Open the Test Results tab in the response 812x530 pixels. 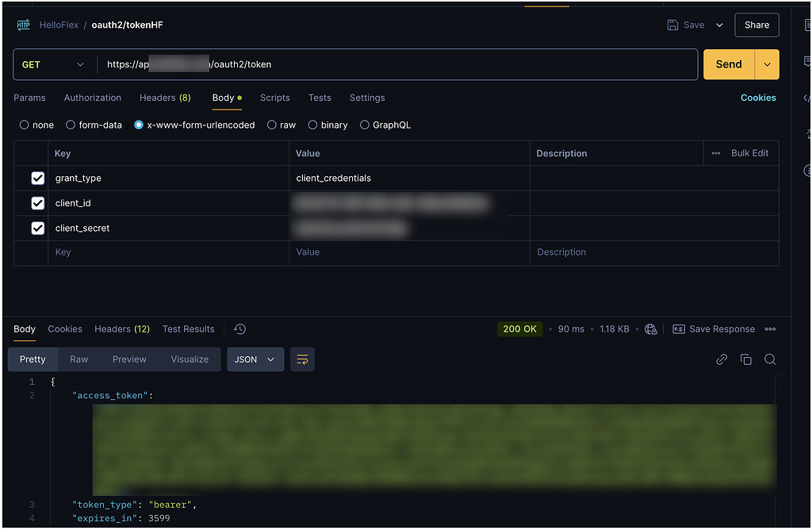pyautogui.click(x=188, y=328)
